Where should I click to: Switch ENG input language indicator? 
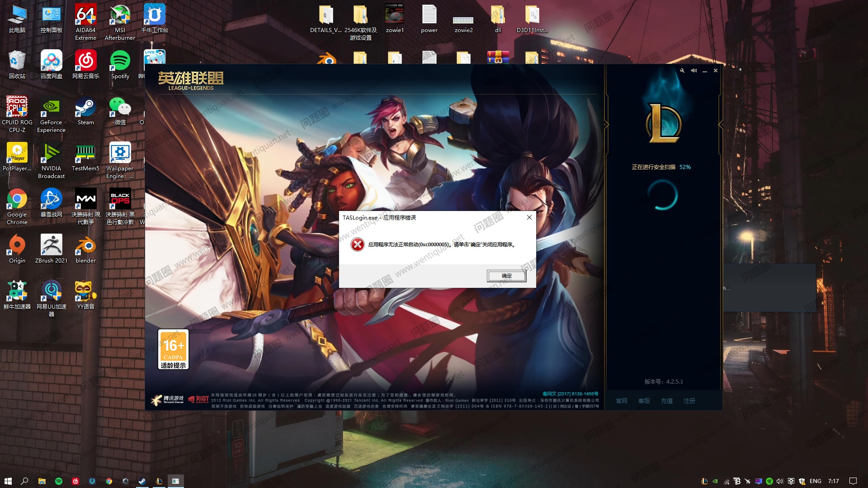point(815,481)
